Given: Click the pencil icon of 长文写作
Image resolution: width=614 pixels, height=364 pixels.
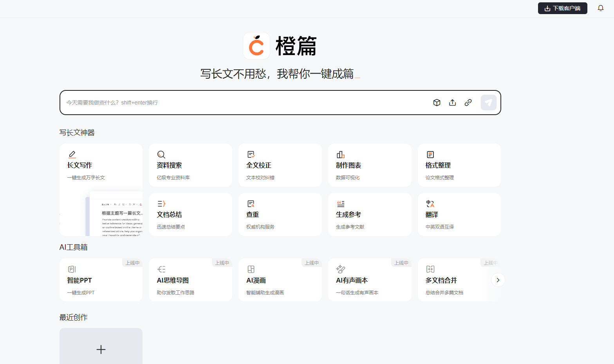Looking at the screenshot, I should pos(72,155).
